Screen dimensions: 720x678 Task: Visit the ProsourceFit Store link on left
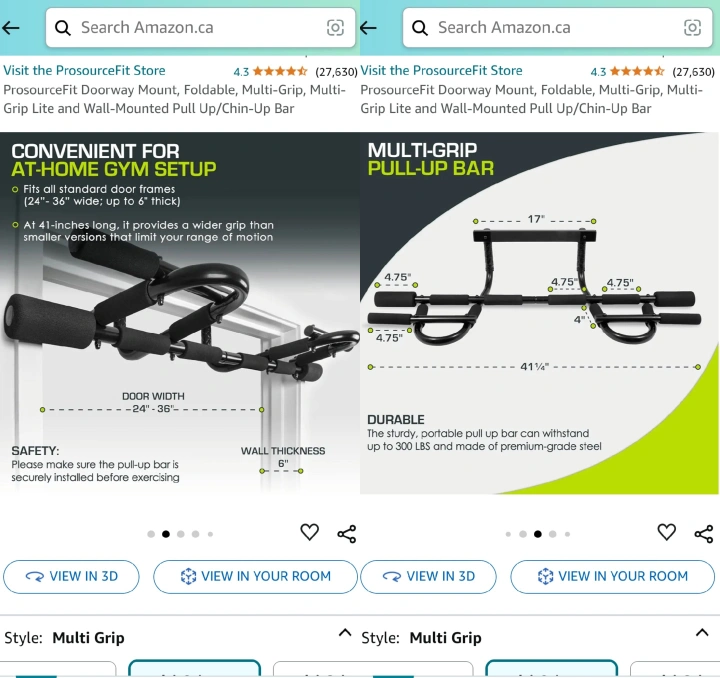point(84,70)
